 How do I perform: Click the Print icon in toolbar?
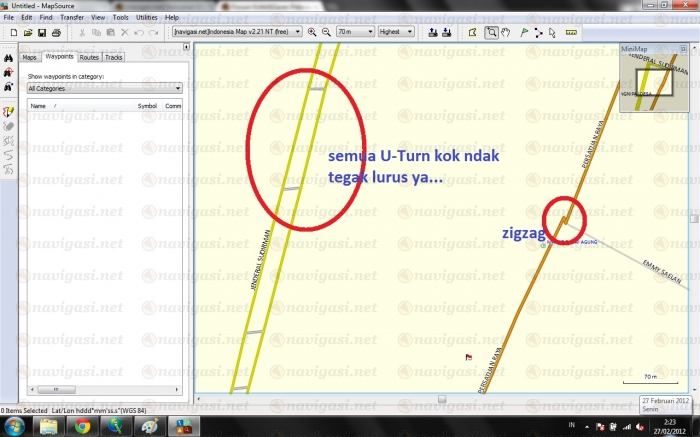(x=57, y=32)
